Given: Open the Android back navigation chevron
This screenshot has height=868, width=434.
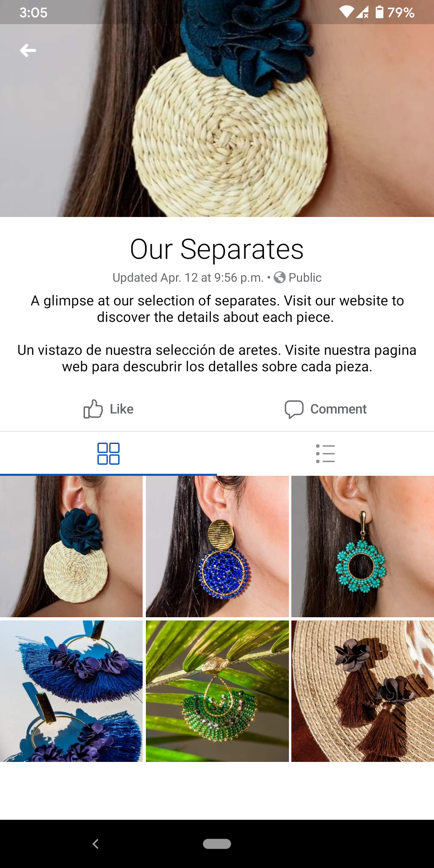Looking at the screenshot, I should point(96,844).
